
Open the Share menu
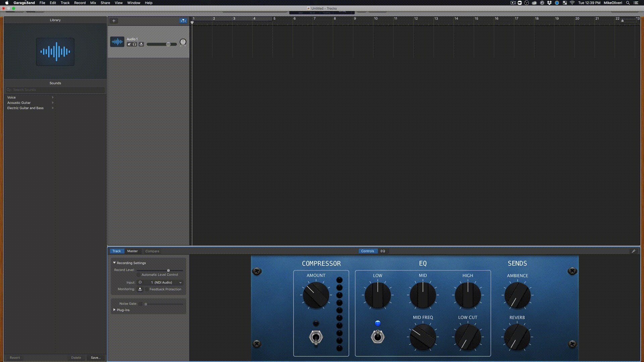click(x=105, y=3)
